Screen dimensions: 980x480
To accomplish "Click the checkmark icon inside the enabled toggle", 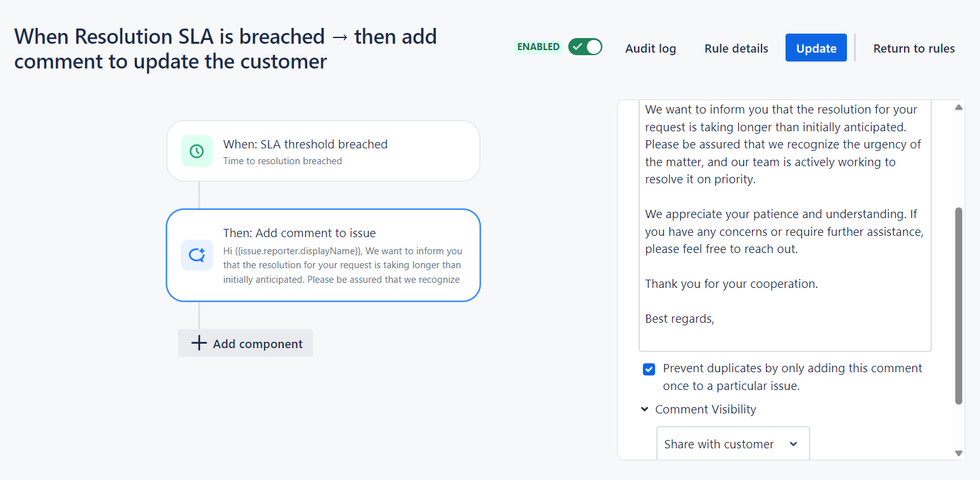I will tap(577, 47).
